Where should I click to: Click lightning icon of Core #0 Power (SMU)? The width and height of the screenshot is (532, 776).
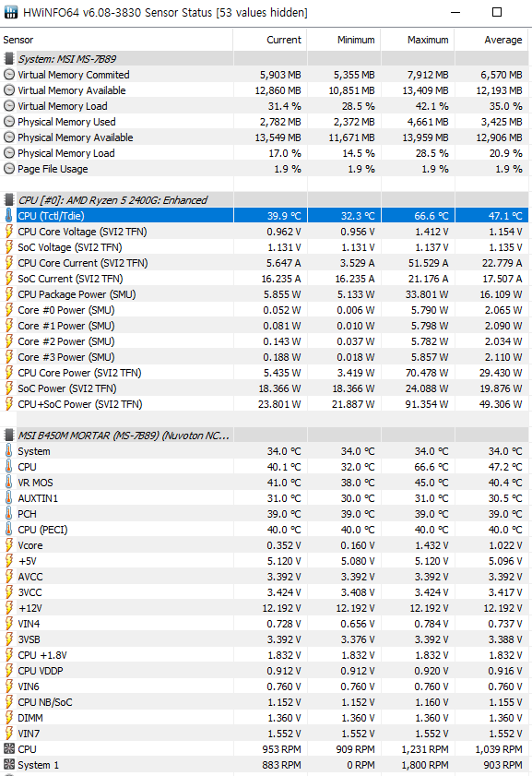pyautogui.click(x=9, y=310)
